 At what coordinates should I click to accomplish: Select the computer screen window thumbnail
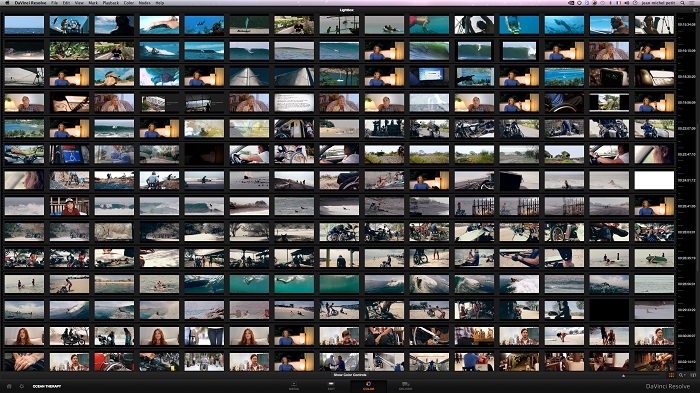429,76
